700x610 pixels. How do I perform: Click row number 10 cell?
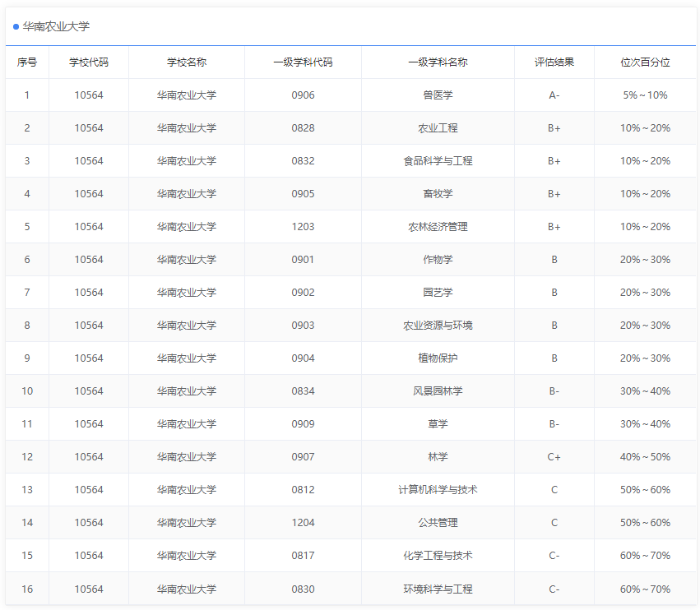(x=27, y=390)
